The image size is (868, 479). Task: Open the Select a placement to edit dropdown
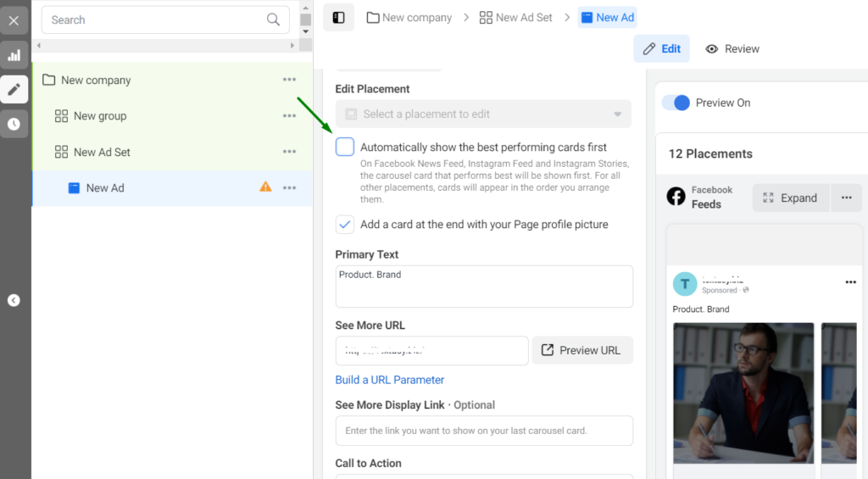tap(483, 114)
